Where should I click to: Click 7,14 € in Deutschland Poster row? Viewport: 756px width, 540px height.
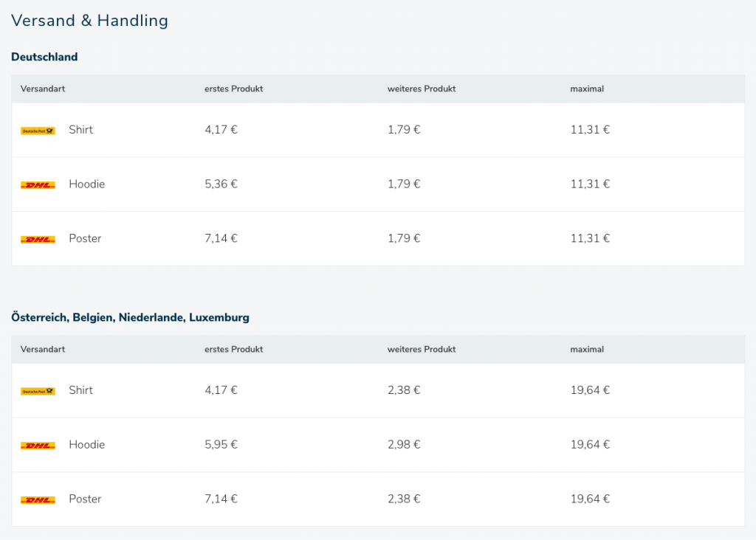pos(221,238)
